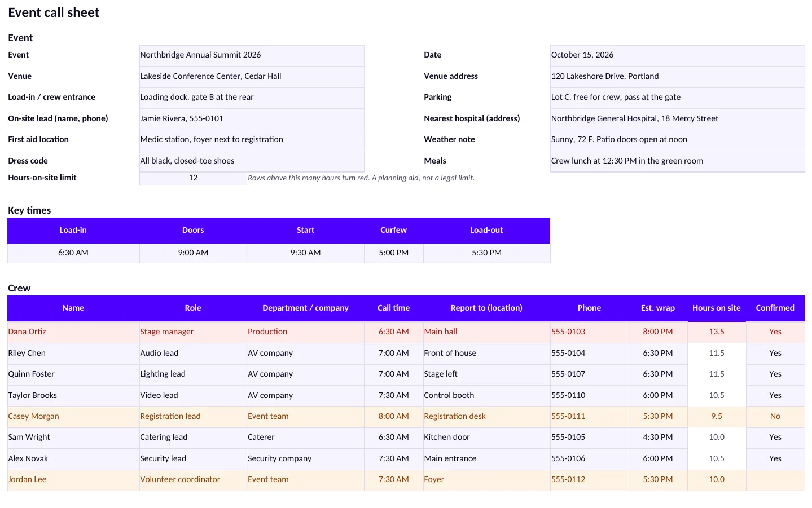Select the event name field Northbridge Annual Summit 2026
812x508 pixels.
pos(252,55)
